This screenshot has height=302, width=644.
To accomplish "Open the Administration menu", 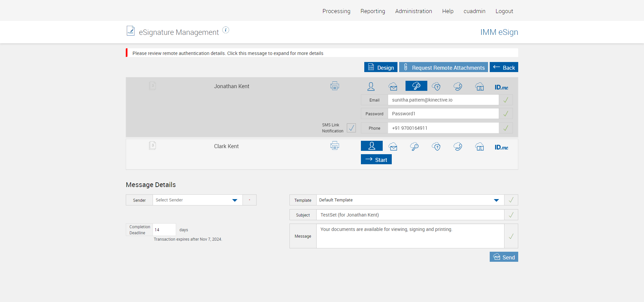I will (x=413, y=11).
